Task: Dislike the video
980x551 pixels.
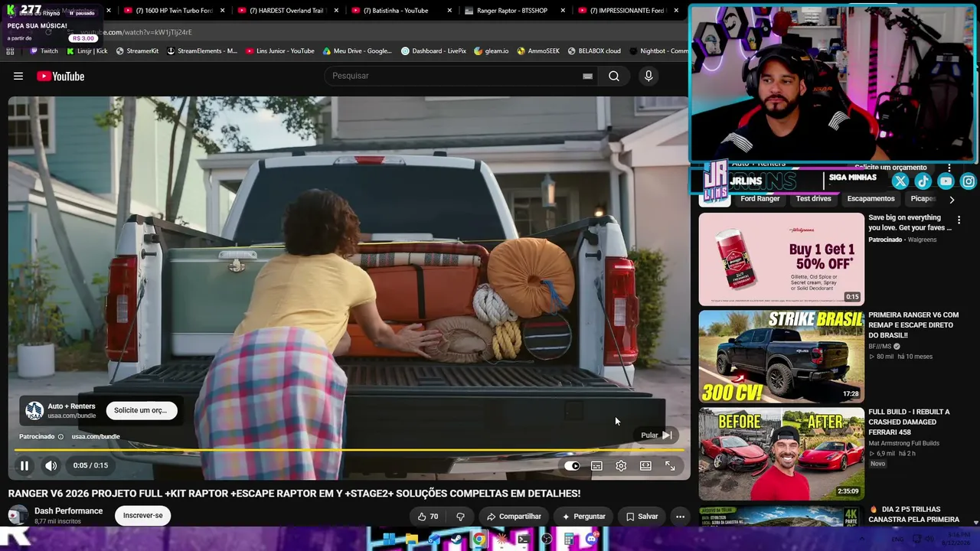Action: (460, 517)
